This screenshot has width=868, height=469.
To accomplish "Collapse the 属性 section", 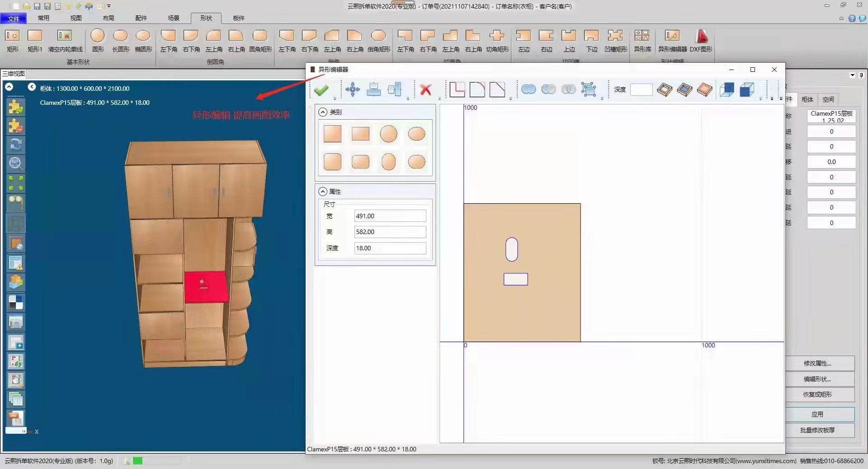I will pos(323,192).
